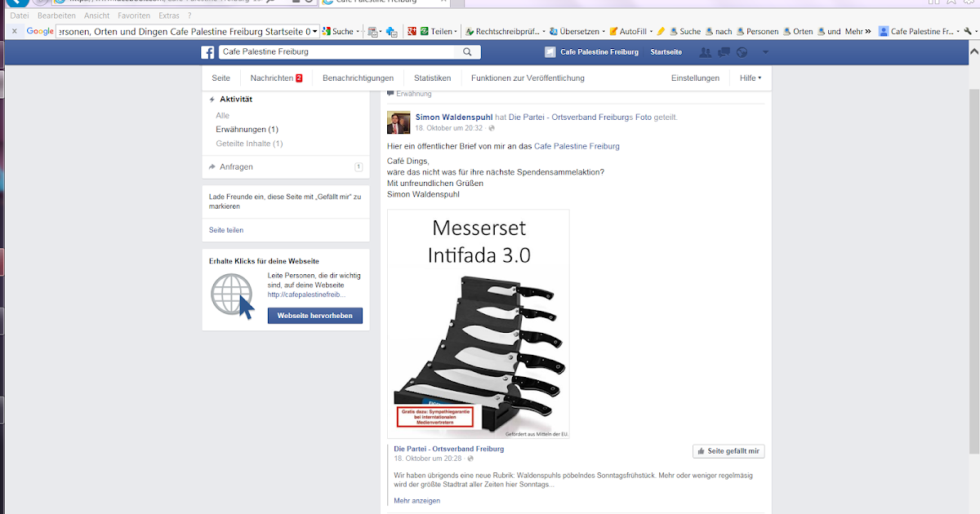The height and width of the screenshot is (514, 980).
Task: Click the Übersetzen translate icon
Action: (x=554, y=32)
